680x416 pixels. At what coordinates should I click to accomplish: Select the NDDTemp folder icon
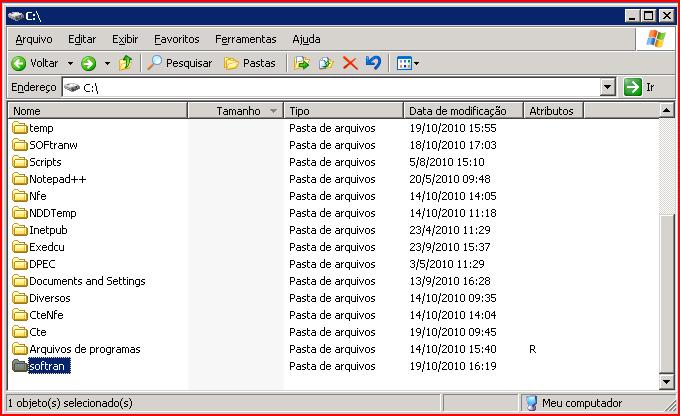pyautogui.click(x=20, y=213)
